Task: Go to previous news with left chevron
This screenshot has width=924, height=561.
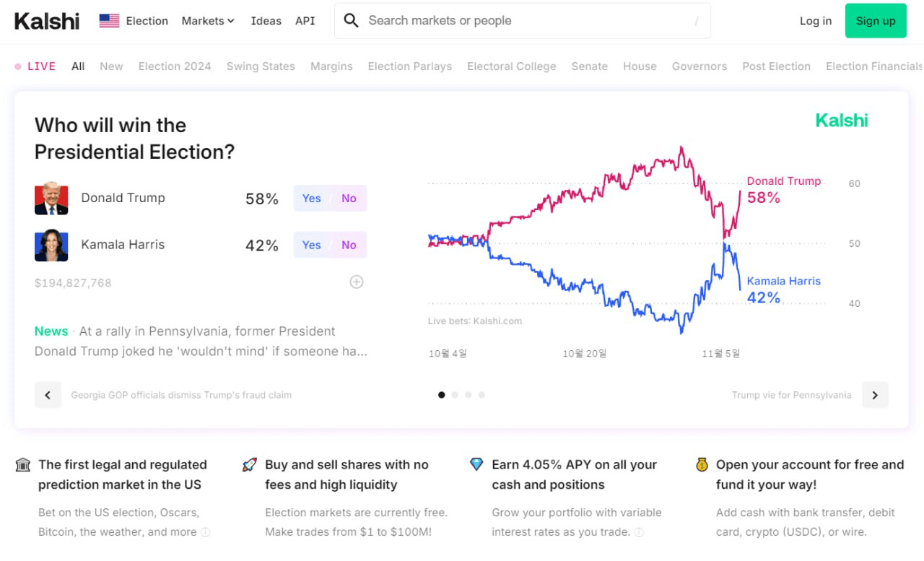Action: tap(48, 395)
